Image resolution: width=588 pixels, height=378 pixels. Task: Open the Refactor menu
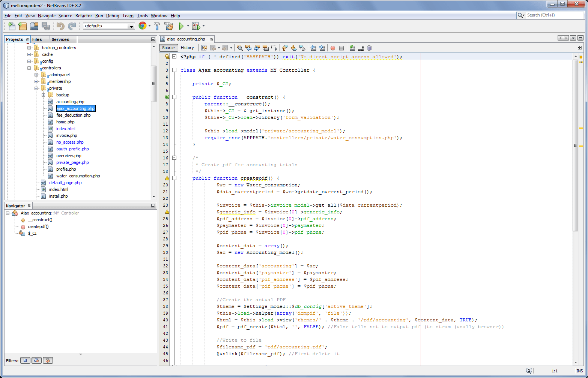(83, 16)
